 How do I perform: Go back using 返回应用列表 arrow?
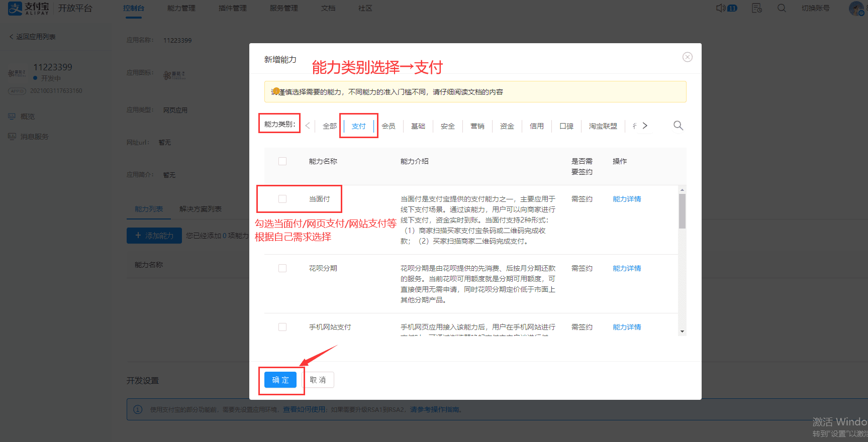[x=12, y=37]
